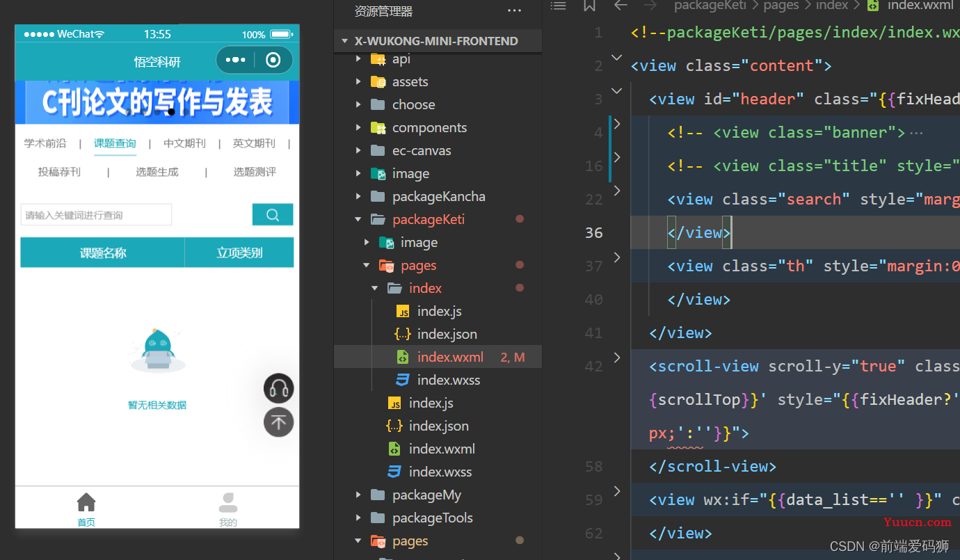Unfold the scroll-view at line 42
The image size is (960, 560).
[616, 358]
